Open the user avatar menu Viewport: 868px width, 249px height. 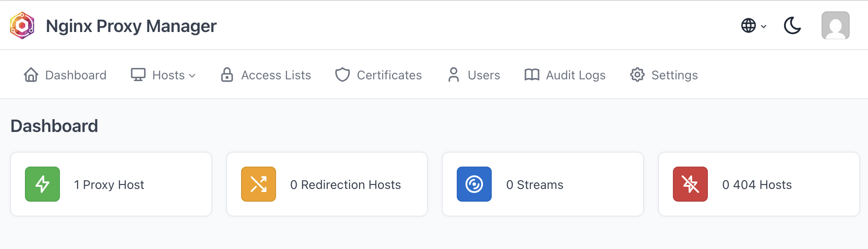click(835, 25)
